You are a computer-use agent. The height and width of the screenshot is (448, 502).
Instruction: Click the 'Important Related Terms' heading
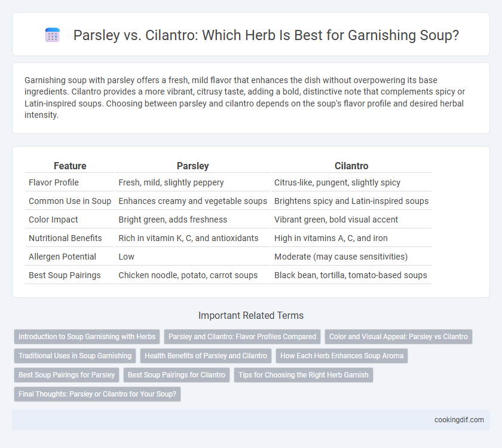click(250, 315)
